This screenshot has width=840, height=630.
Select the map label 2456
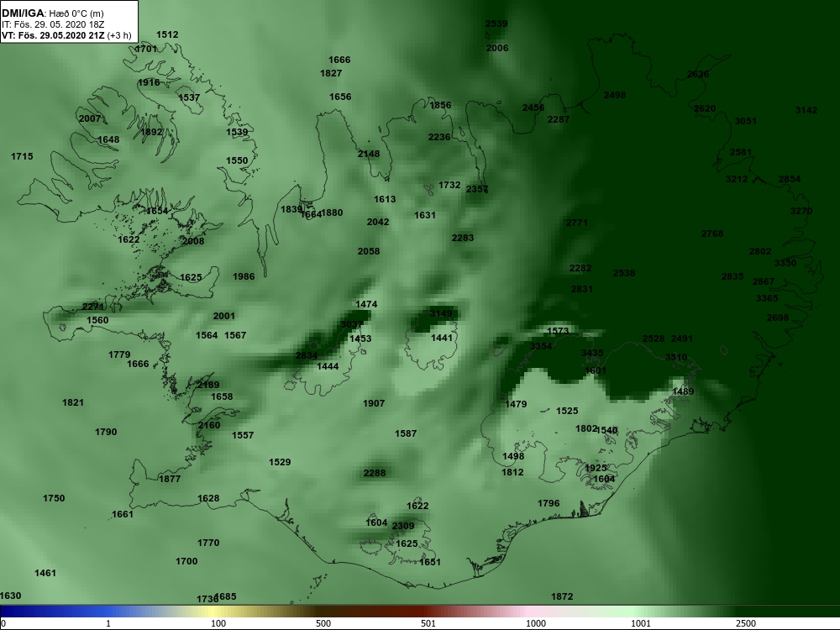[x=533, y=108]
